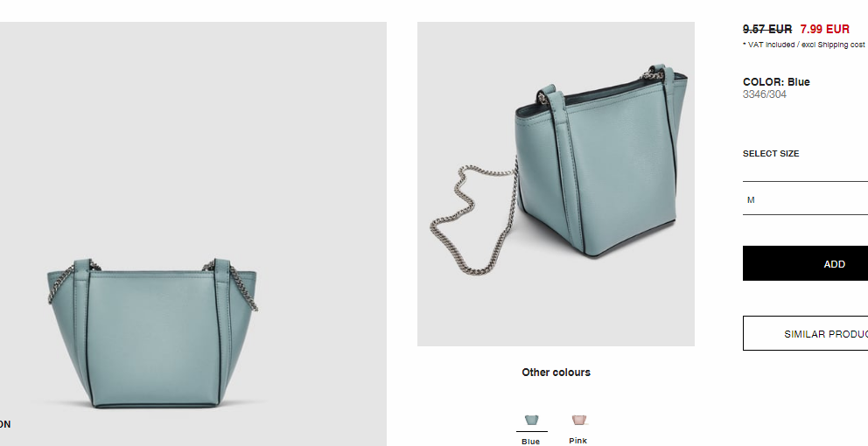Click the partially visible 'ON' tab label
Image resolution: width=868 pixels, height=446 pixels.
tap(5, 424)
